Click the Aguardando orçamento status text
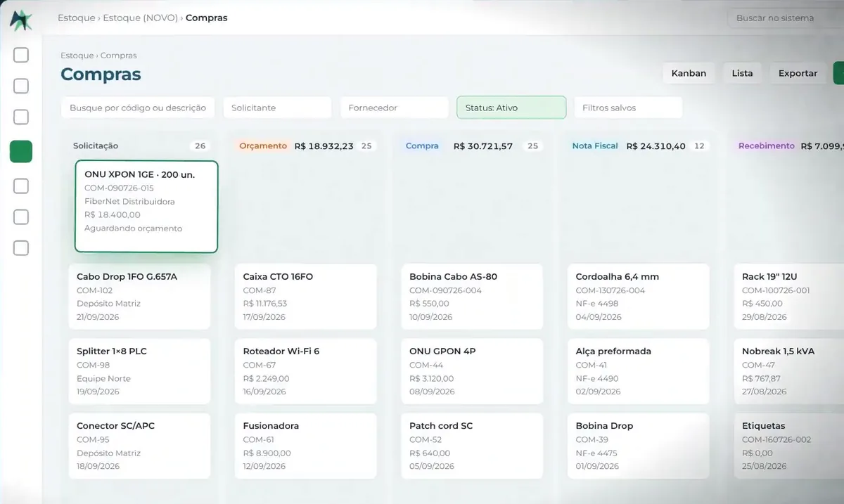The image size is (844, 504). tap(133, 228)
